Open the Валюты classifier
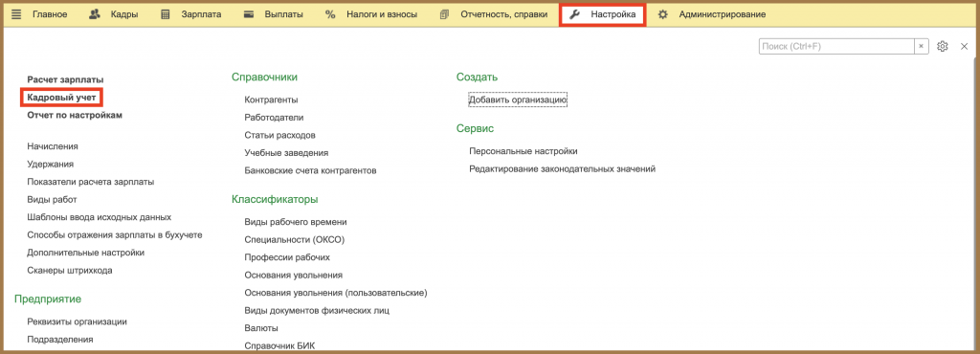 pyautogui.click(x=261, y=328)
